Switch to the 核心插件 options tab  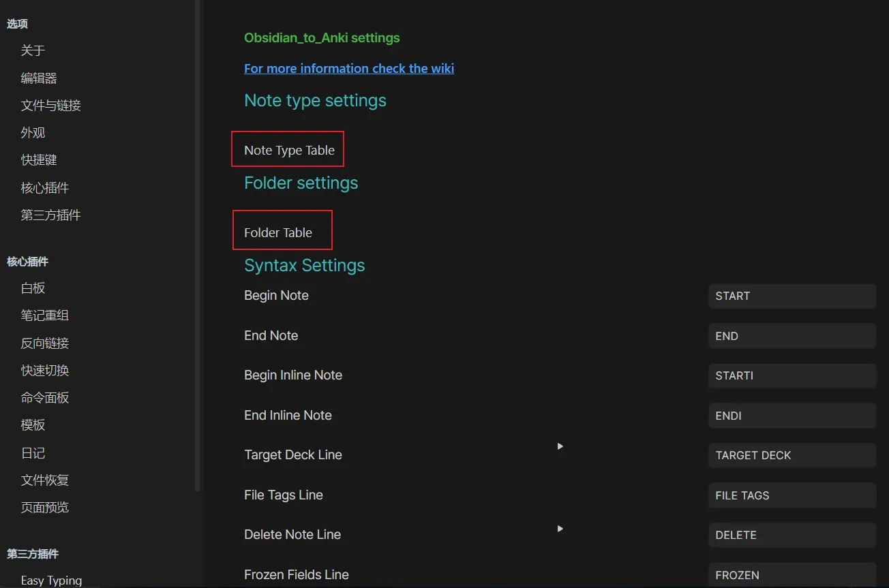[45, 187]
